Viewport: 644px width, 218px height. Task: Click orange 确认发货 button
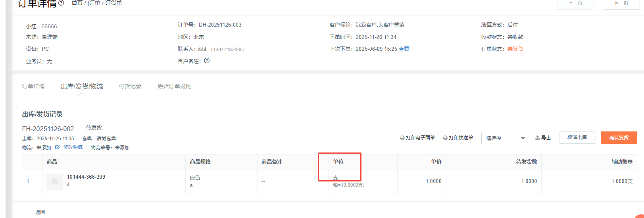pos(619,137)
